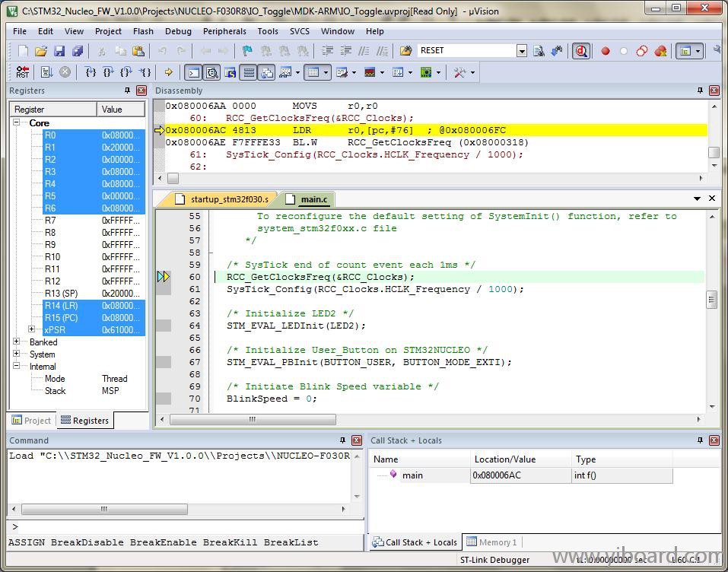Toggle the breakpoint margin at line 70
This screenshot has width=728, height=572.
click(164, 399)
